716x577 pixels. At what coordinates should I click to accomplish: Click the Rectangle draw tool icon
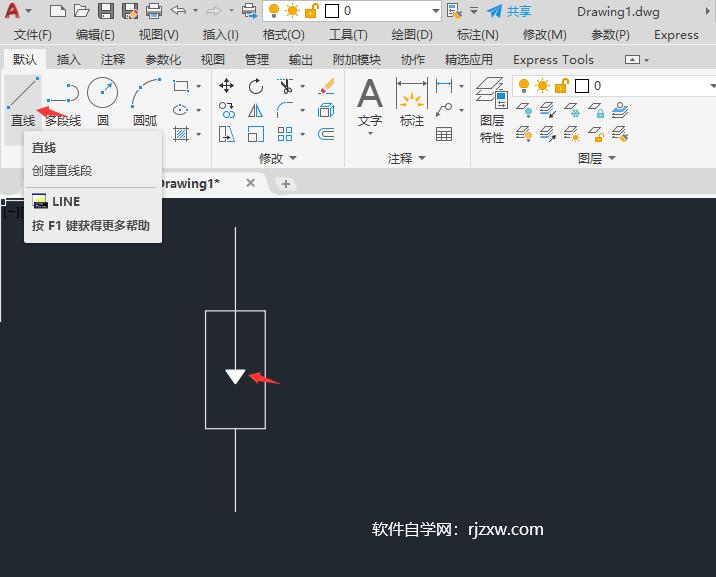(181, 86)
